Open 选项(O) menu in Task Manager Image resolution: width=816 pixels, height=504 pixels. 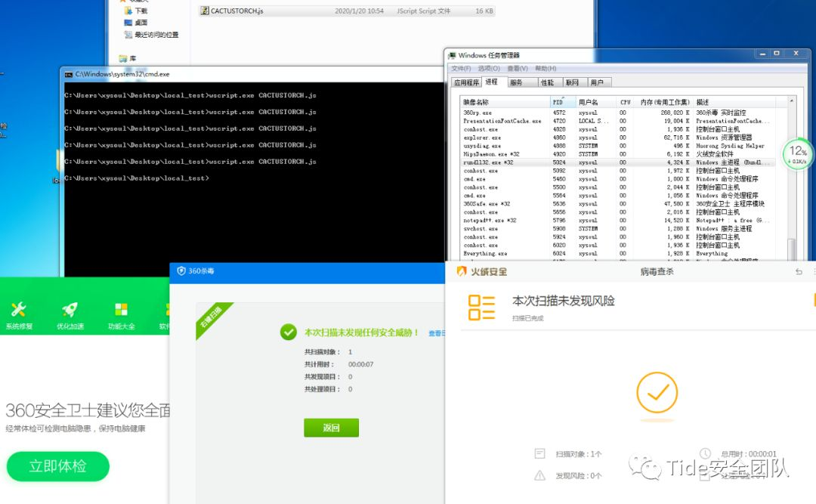tap(489, 68)
